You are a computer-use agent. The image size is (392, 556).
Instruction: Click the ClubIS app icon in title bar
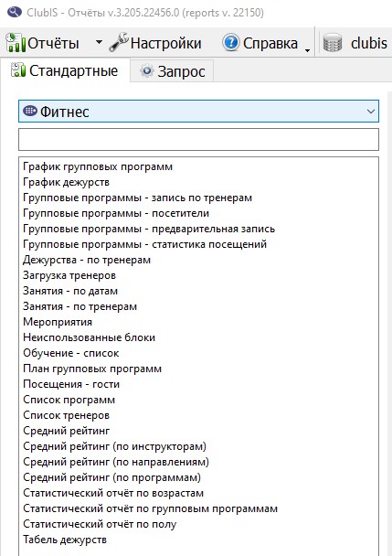(x=15, y=12)
